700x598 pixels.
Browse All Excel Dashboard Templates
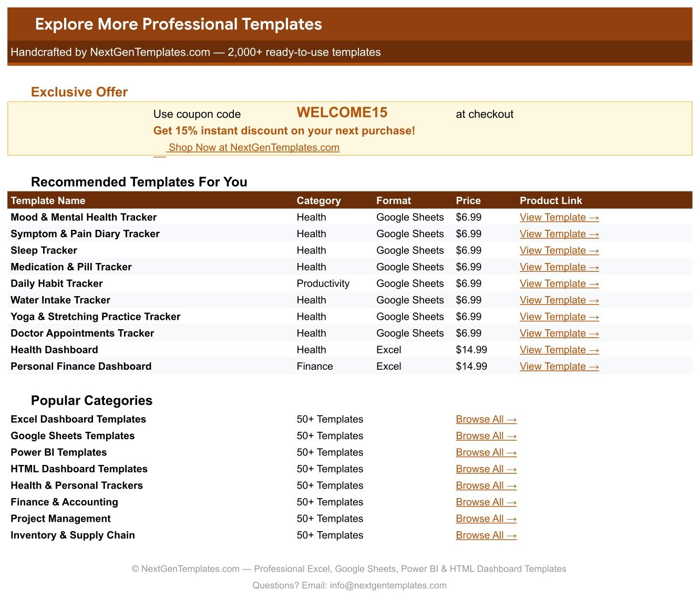[x=486, y=419]
